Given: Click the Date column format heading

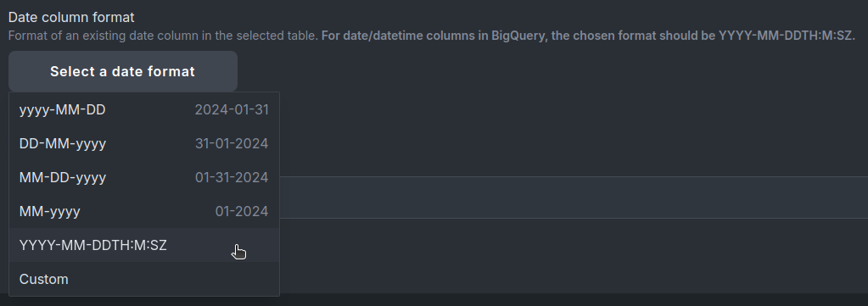Looking at the screenshot, I should click(71, 17).
